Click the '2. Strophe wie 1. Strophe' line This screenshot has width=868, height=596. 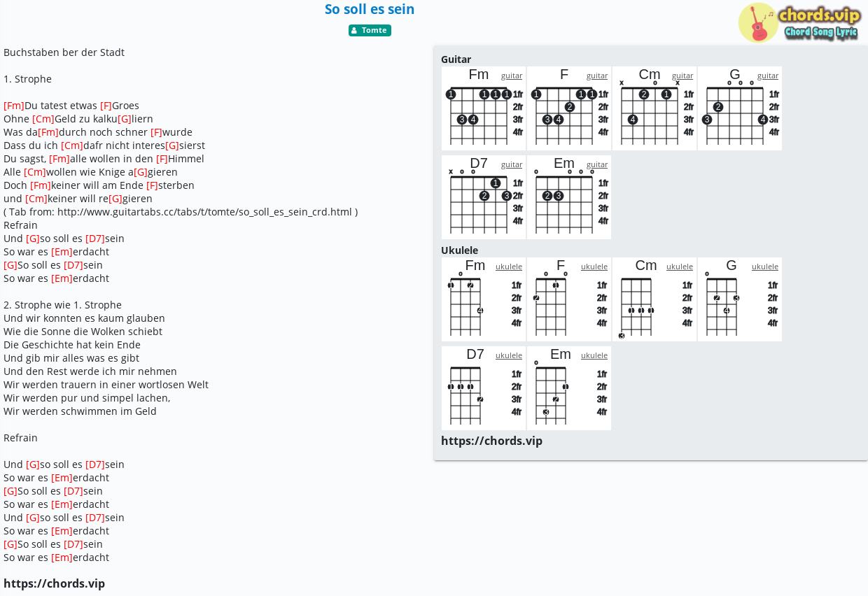(x=62, y=305)
